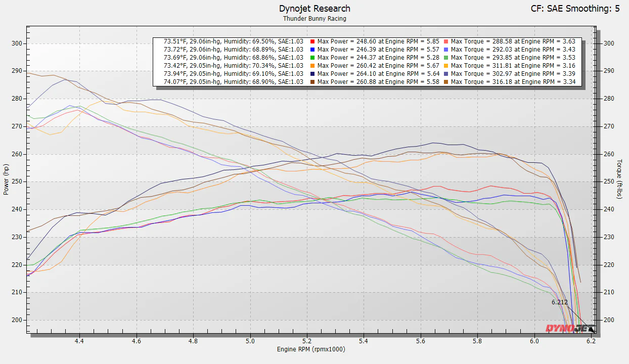
Task: Click the brown Max Power 260.88 swatch
Action: (313, 82)
